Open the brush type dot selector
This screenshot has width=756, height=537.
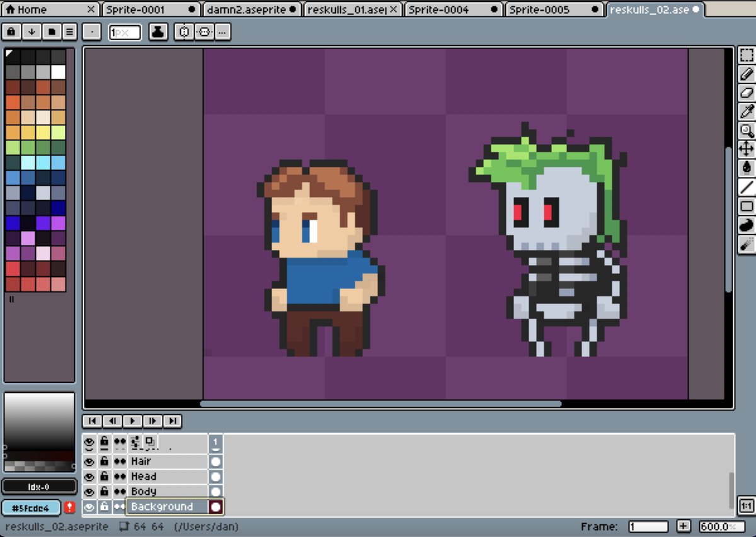(x=91, y=32)
